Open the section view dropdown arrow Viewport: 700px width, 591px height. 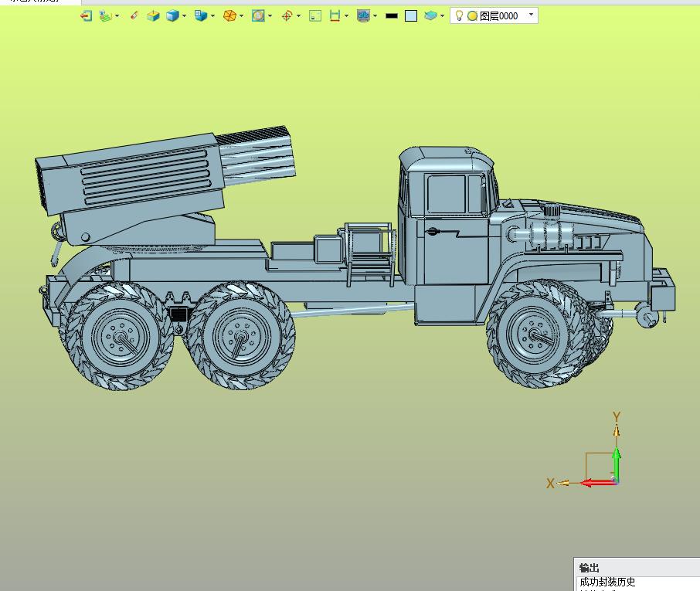pyautogui.click(x=270, y=16)
